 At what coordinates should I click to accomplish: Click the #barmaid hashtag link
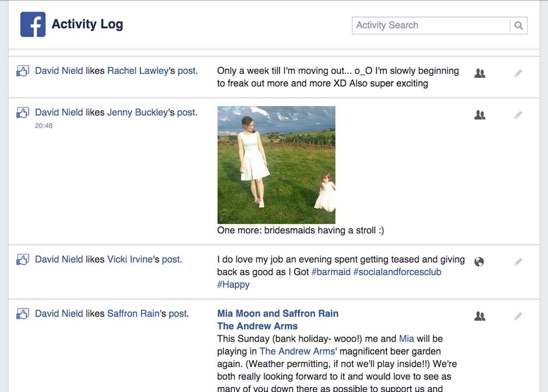331,272
